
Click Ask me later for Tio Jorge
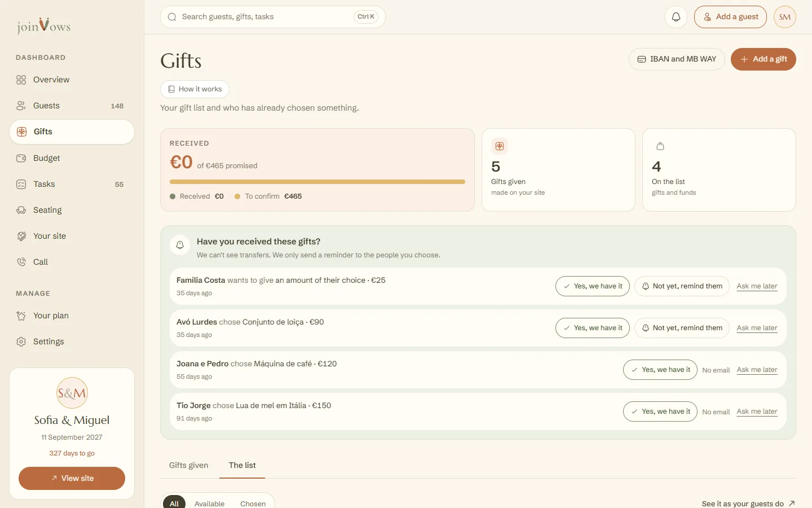point(757,411)
